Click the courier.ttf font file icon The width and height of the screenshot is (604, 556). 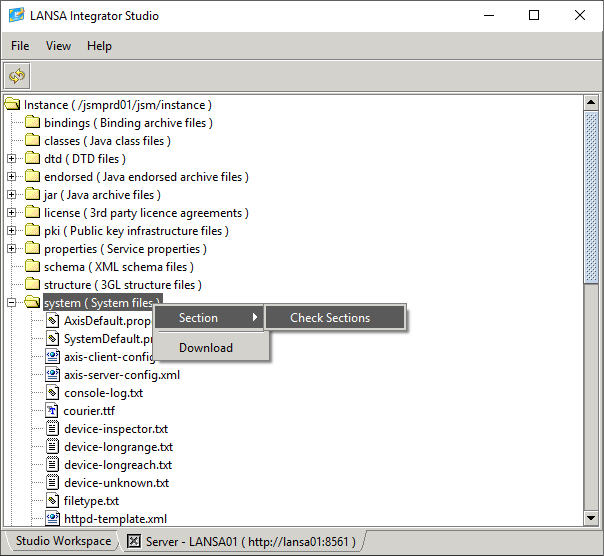tap(53, 411)
